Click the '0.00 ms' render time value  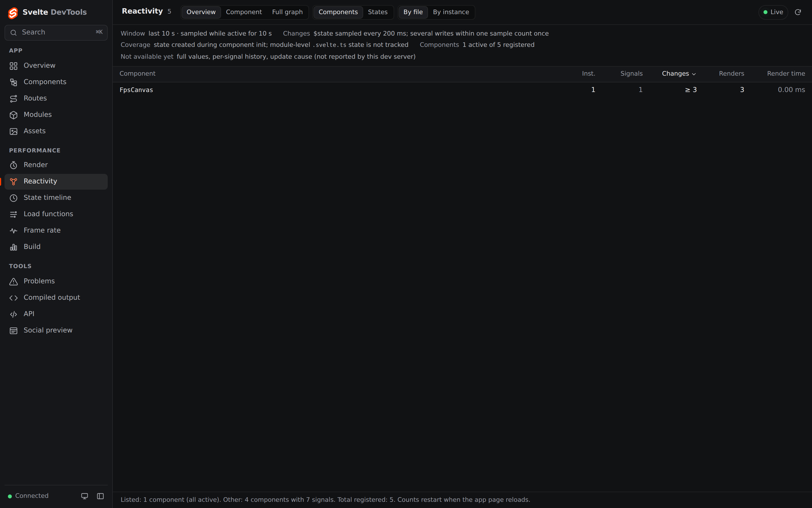point(791,90)
